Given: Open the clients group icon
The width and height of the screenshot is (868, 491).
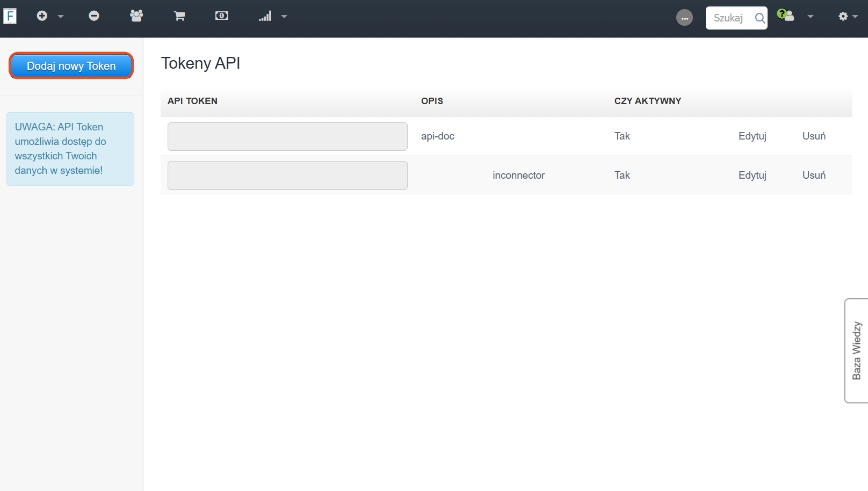Looking at the screenshot, I should coord(136,16).
